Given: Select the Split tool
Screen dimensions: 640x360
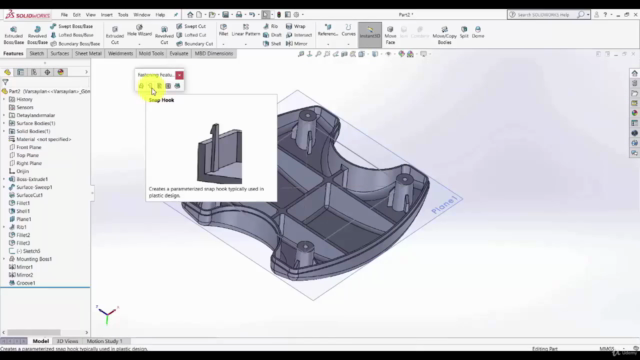Looking at the screenshot, I should [464, 32].
